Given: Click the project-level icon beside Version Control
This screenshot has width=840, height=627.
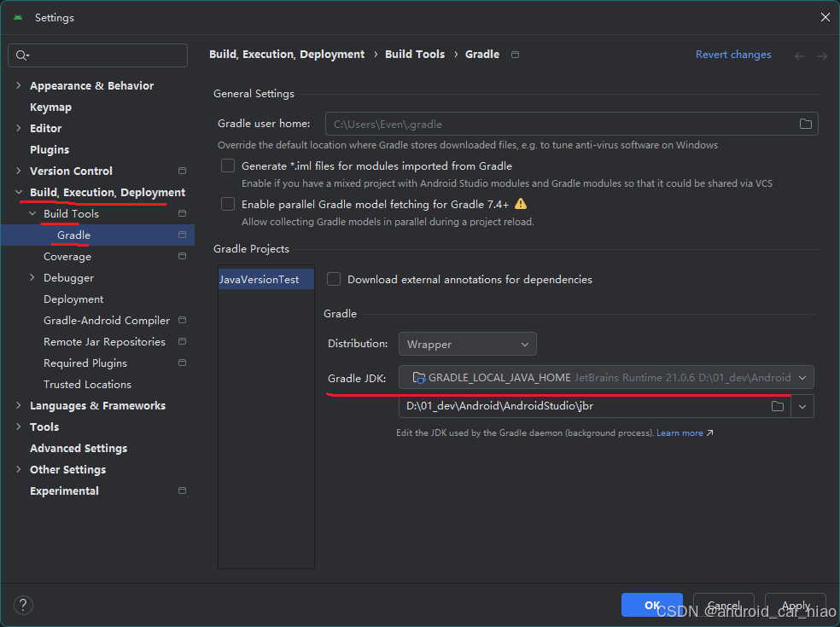Looking at the screenshot, I should click(x=182, y=171).
